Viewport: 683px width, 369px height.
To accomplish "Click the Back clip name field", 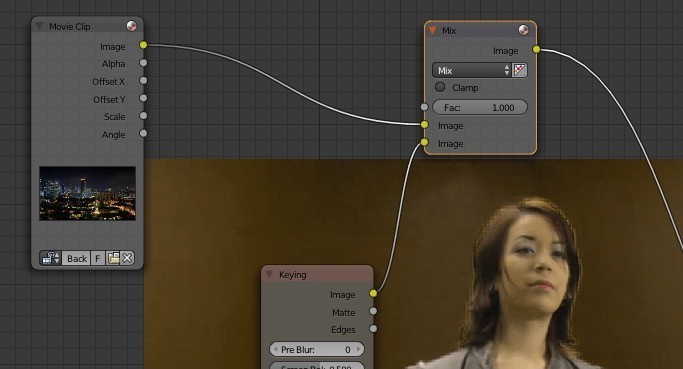I will (x=76, y=258).
